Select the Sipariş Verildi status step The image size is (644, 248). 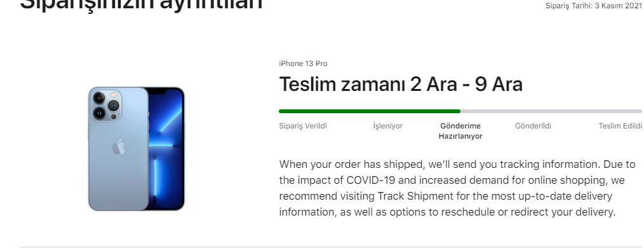pos(303,126)
